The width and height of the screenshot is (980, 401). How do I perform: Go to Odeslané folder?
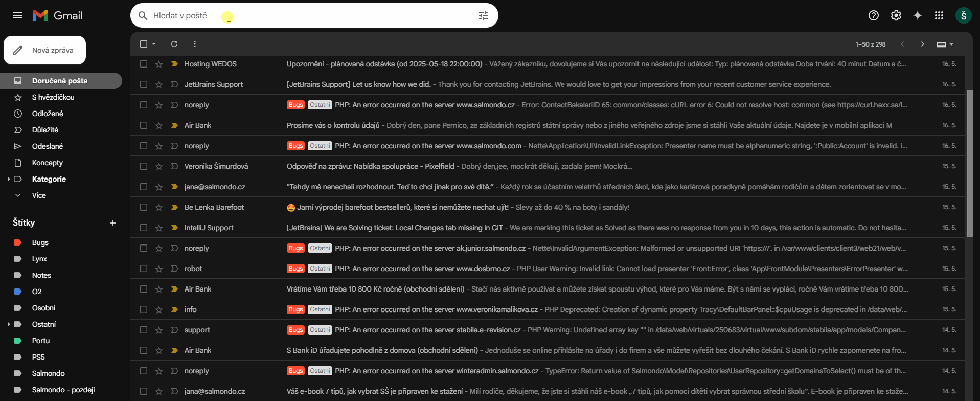pyautogui.click(x=47, y=146)
